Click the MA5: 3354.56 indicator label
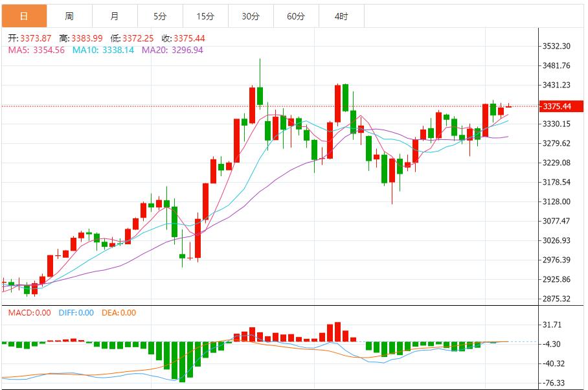The width and height of the screenshot is (588, 390). tap(36, 50)
